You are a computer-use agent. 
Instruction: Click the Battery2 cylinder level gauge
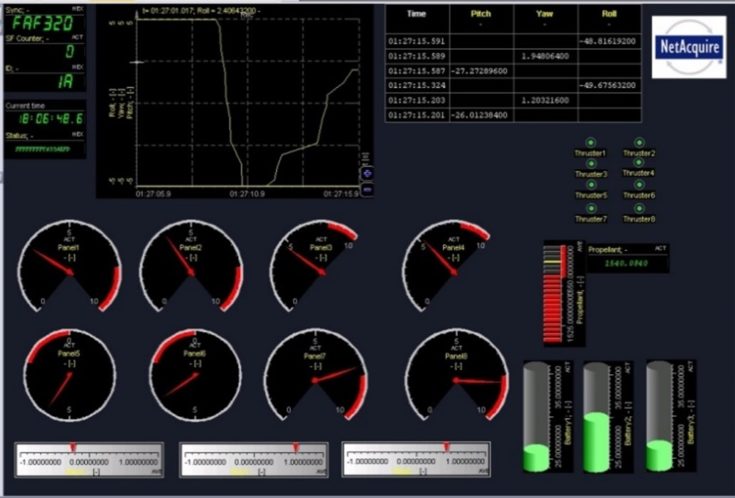(x=596, y=416)
